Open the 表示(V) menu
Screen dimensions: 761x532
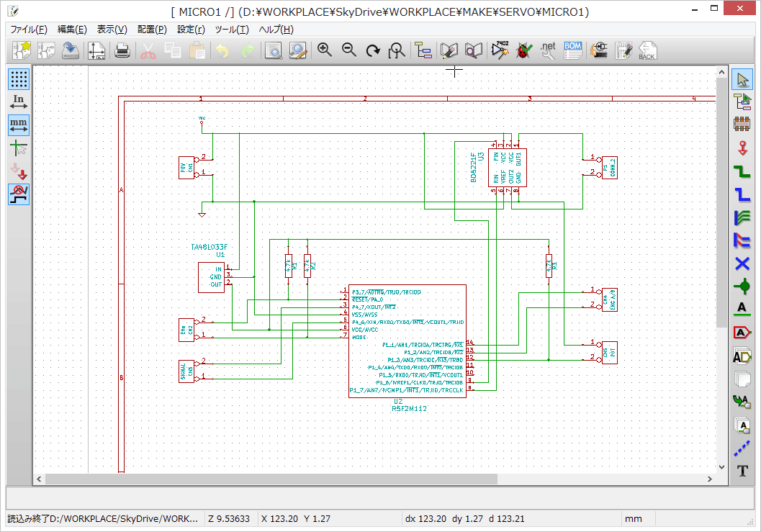(x=112, y=30)
